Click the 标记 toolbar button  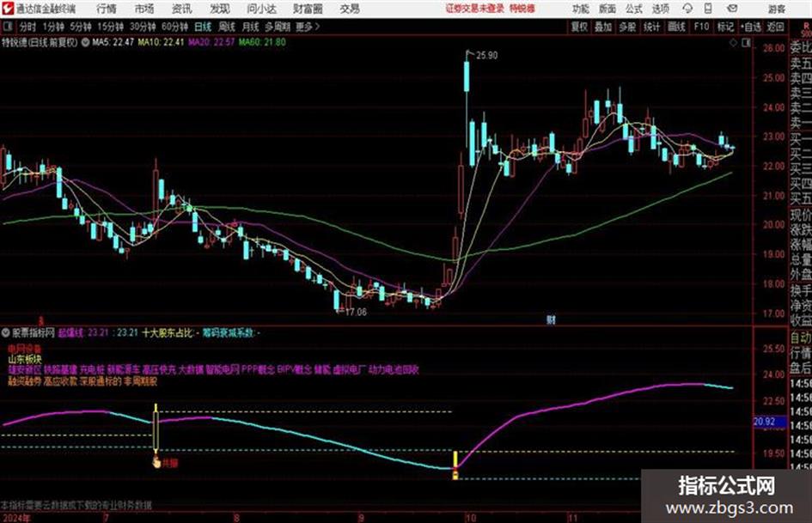point(725,27)
